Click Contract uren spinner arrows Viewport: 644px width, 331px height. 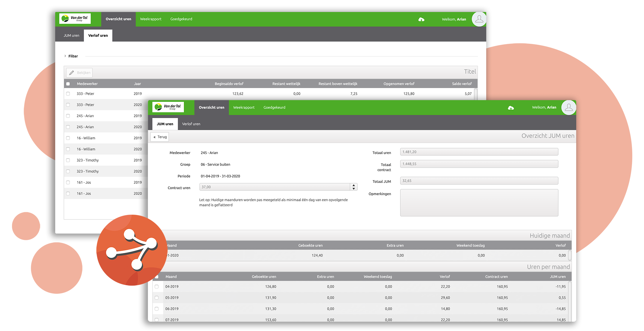(x=354, y=187)
